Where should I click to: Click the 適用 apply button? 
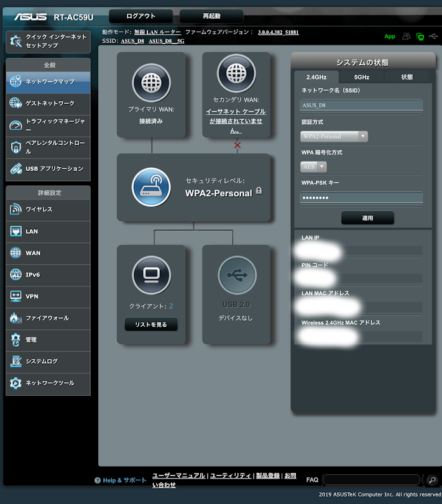click(x=367, y=218)
